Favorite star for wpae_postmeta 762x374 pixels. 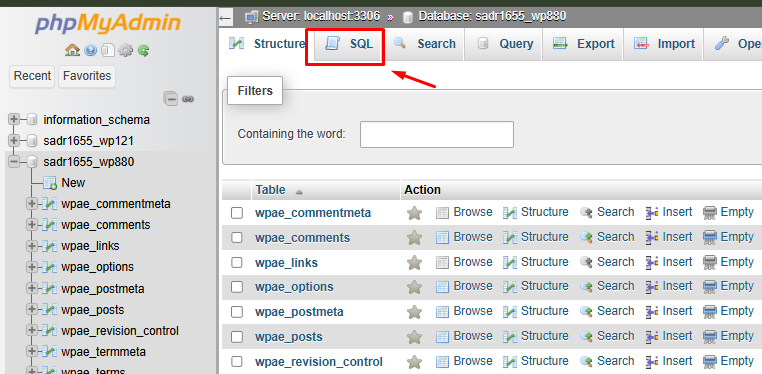pyautogui.click(x=414, y=312)
